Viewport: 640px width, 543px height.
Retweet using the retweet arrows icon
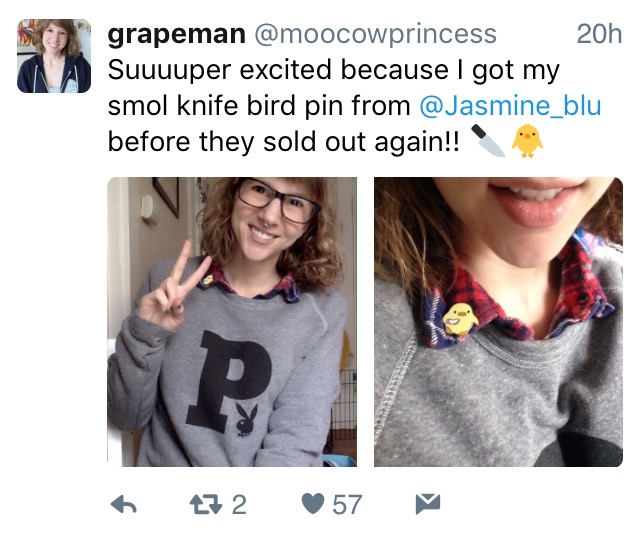pos(206,504)
